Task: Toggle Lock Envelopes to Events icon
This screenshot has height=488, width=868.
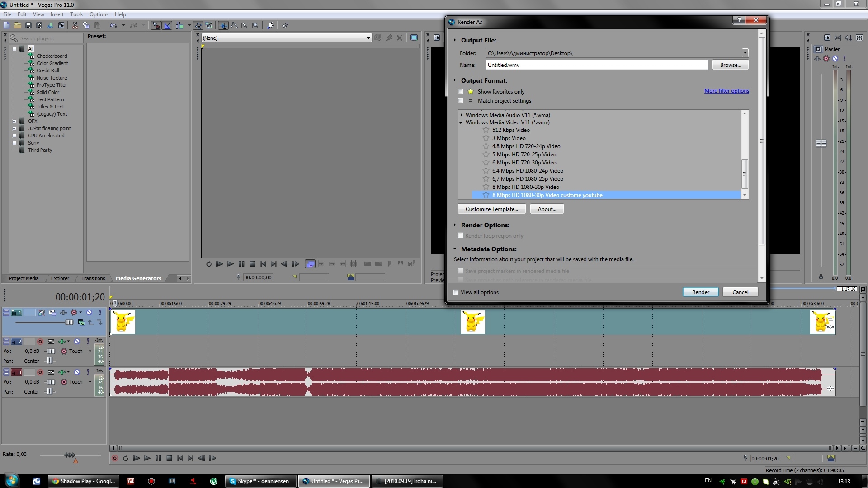Action: pos(198,26)
